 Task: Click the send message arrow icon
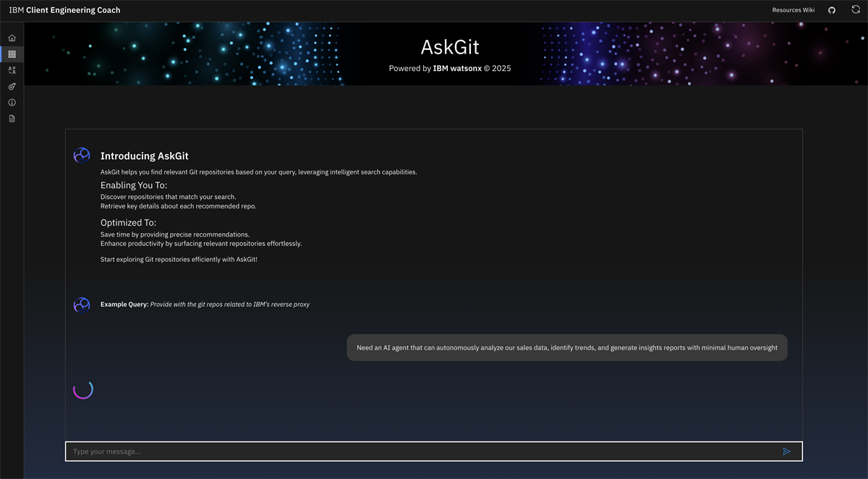787,452
